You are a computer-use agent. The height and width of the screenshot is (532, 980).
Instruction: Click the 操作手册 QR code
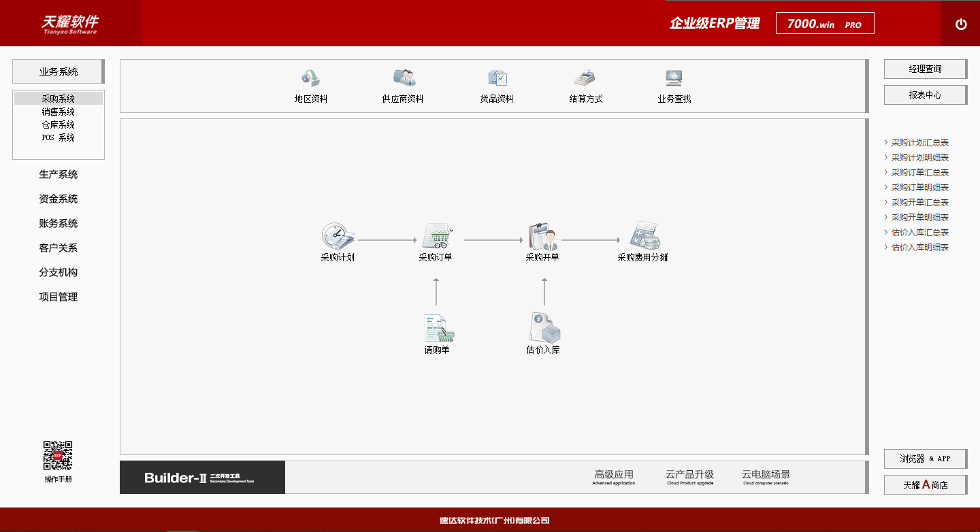[x=58, y=457]
